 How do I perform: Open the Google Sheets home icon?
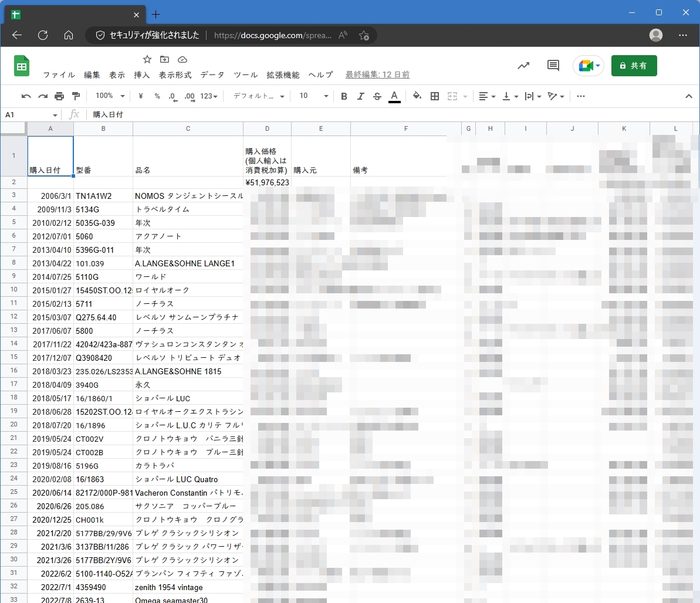(22, 66)
